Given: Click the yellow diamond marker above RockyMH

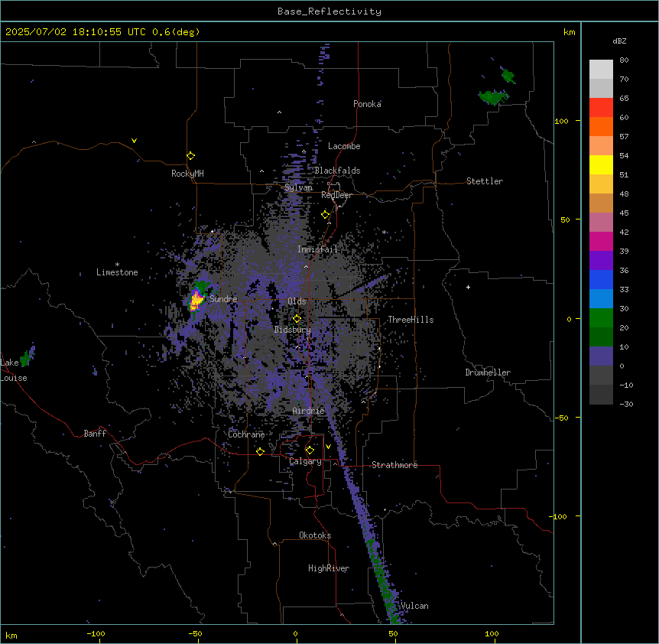Looking at the screenshot, I should (x=190, y=156).
